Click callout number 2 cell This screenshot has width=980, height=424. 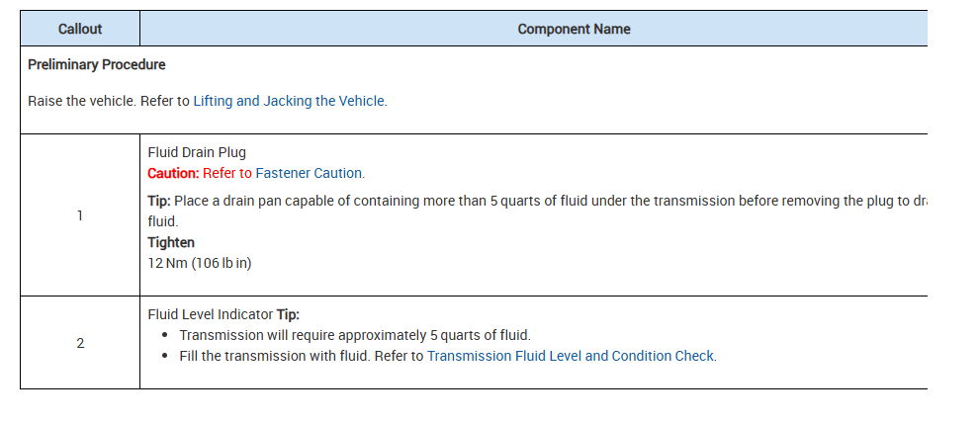pos(80,343)
